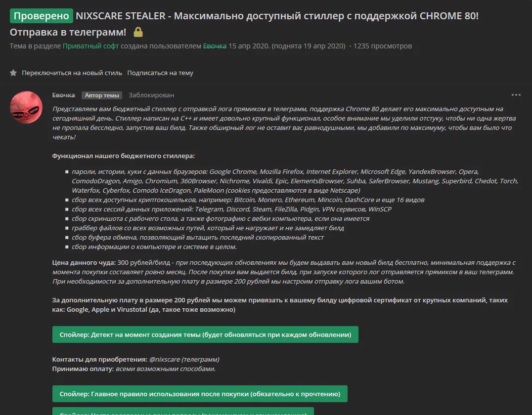The height and width of the screenshot is (415, 532).
Task: Open the Приватный софт section link
Action: coord(90,46)
